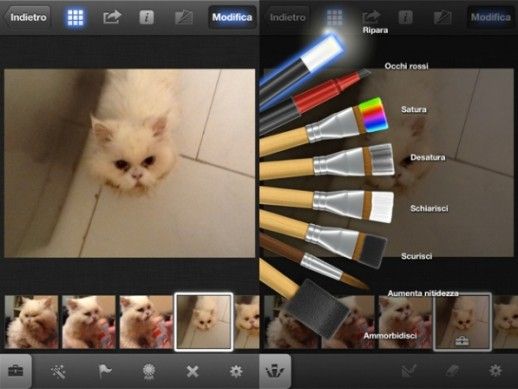Select first filmstrip thumbnail in left screenshot
Viewport: 518px width, 389px height.
tap(31, 322)
